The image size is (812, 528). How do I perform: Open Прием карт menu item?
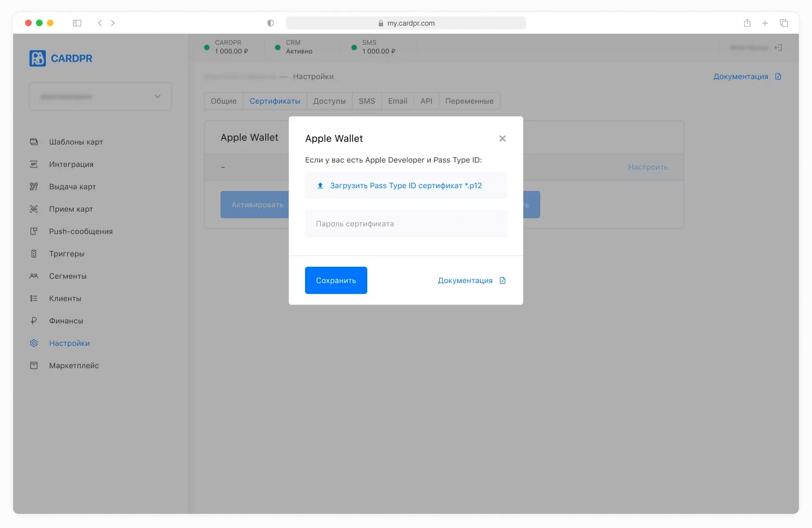pos(71,209)
